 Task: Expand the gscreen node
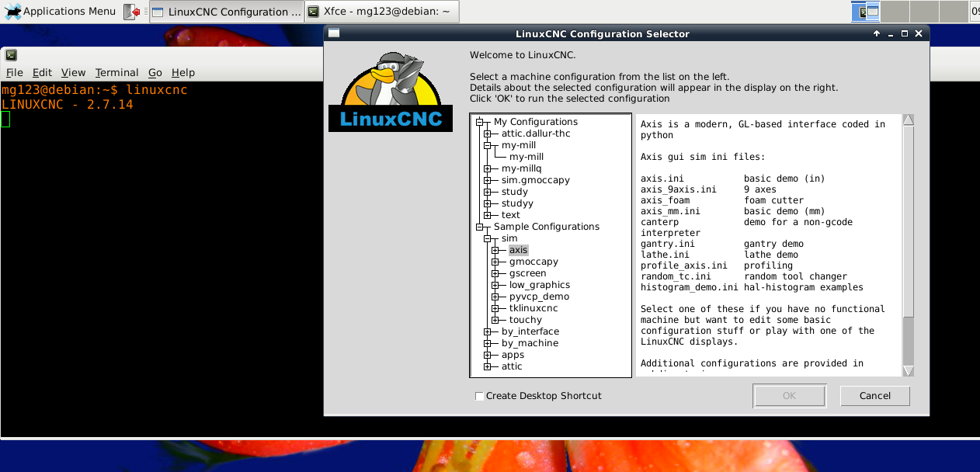(495, 273)
